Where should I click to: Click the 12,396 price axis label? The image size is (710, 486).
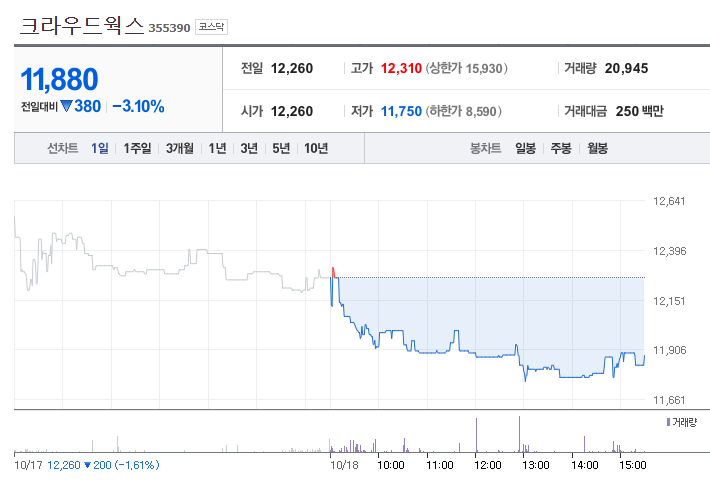pos(670,251)
